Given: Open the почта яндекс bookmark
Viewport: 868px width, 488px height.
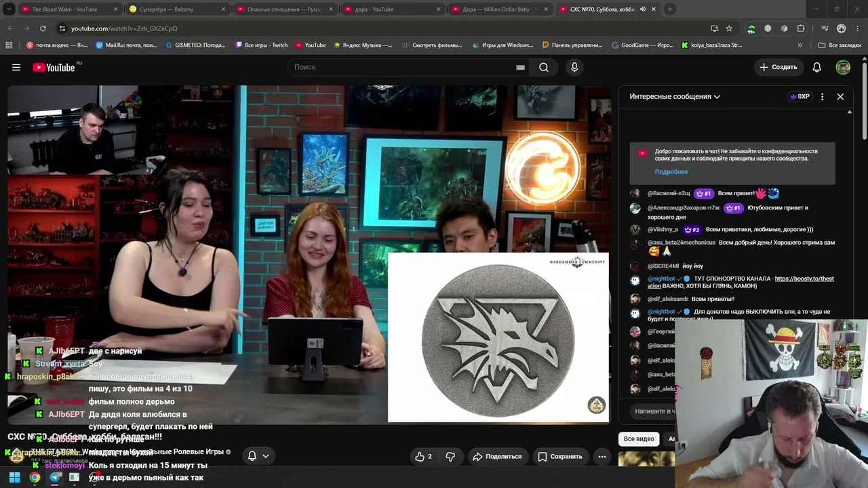Looking at the screenshot, I should point(57,45).
